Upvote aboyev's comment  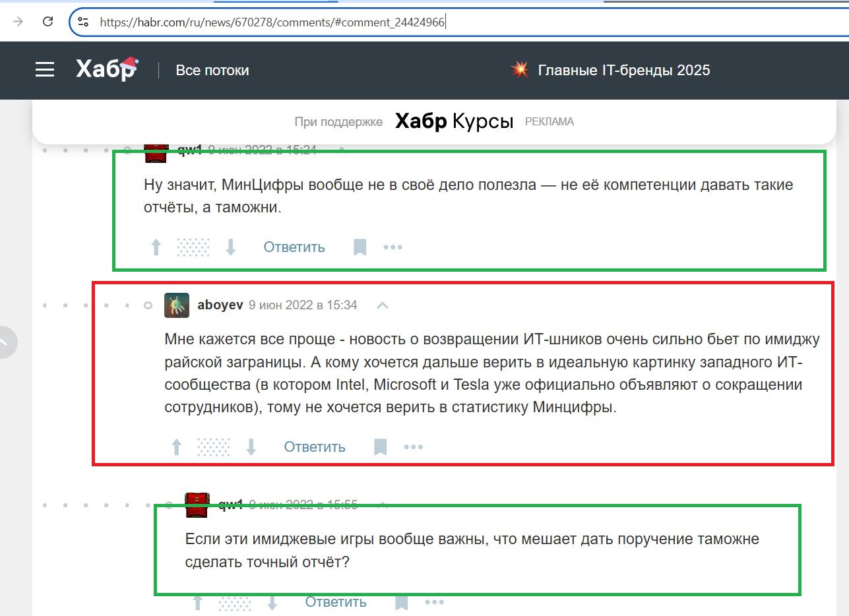[176, 447]
